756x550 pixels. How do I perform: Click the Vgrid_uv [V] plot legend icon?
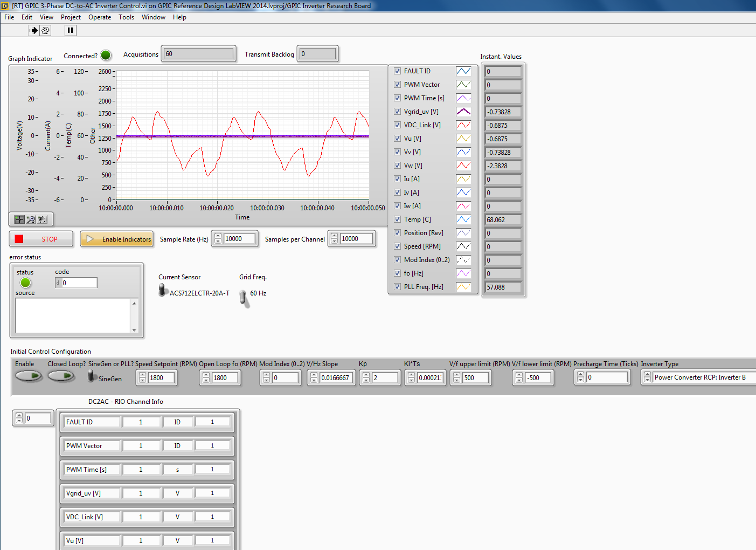[x=463, y=112]
